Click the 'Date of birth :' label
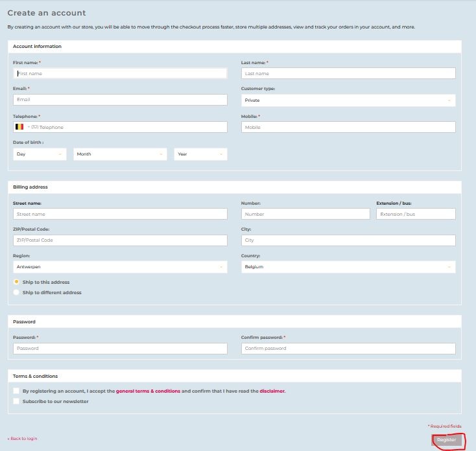 [29, 143]
